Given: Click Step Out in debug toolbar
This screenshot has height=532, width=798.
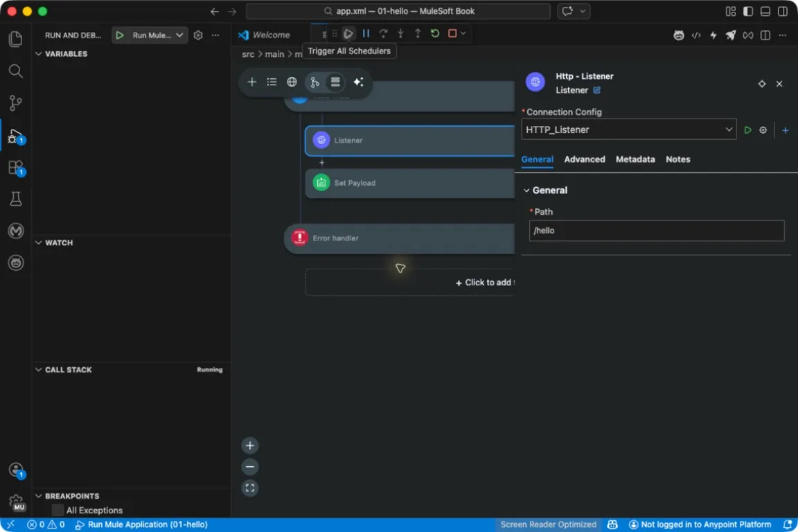Looking at the screenshot, I should 418,34.
